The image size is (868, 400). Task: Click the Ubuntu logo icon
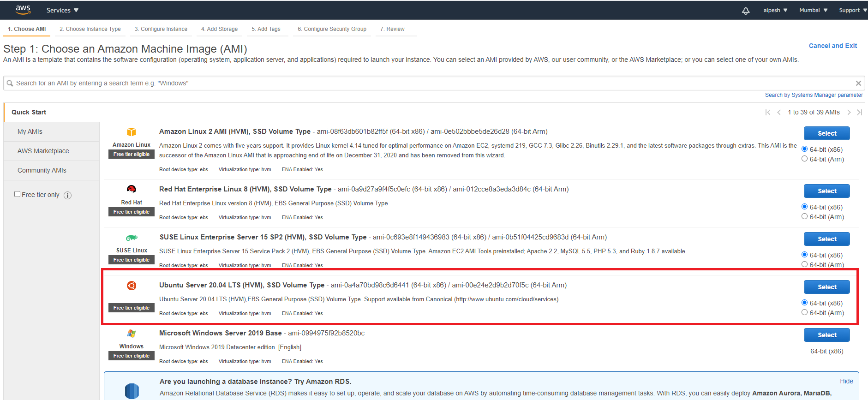(x=132, y=286)
